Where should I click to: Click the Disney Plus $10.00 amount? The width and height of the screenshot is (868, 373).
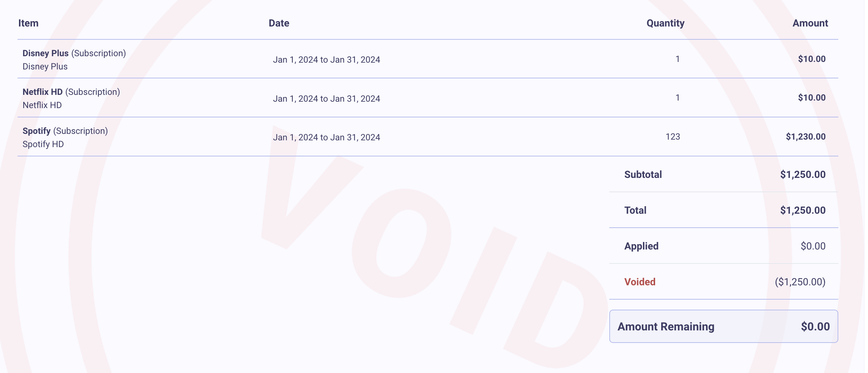click(812, 59)
